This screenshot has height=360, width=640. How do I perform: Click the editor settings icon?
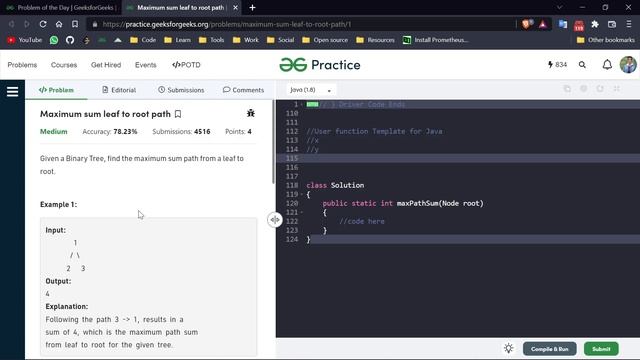[584, 89]
